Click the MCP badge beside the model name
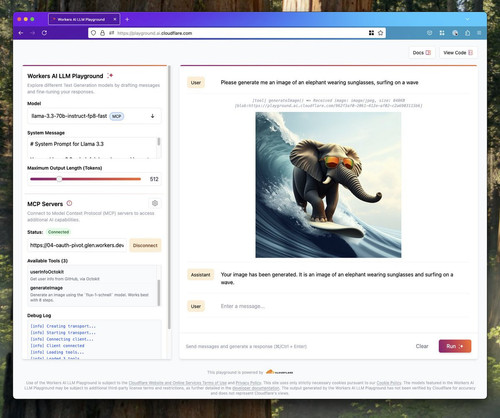Viewport: 500px width, 418px height. (117, 116)
